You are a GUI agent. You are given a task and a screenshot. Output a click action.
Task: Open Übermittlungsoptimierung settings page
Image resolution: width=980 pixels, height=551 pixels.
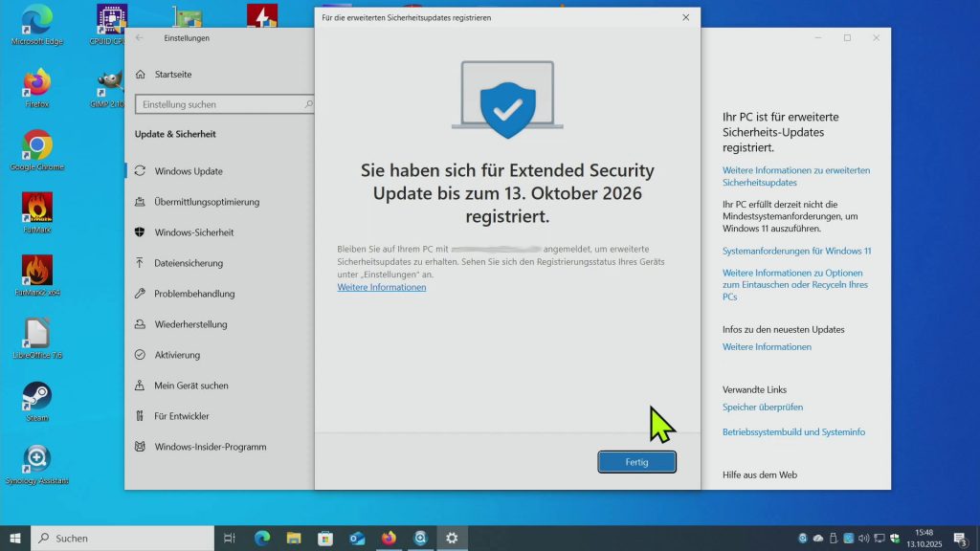click(x=206, y=202)
